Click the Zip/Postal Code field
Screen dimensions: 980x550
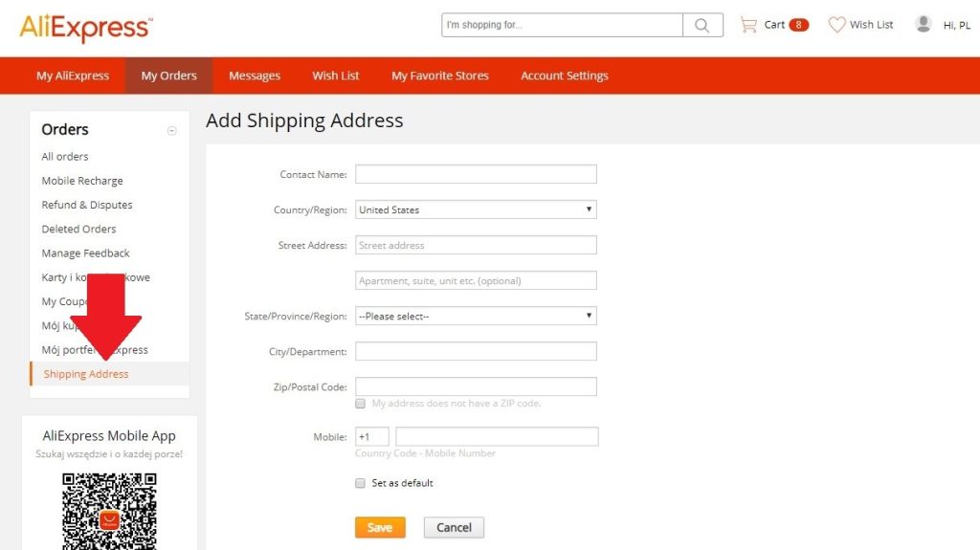[476, 386]
